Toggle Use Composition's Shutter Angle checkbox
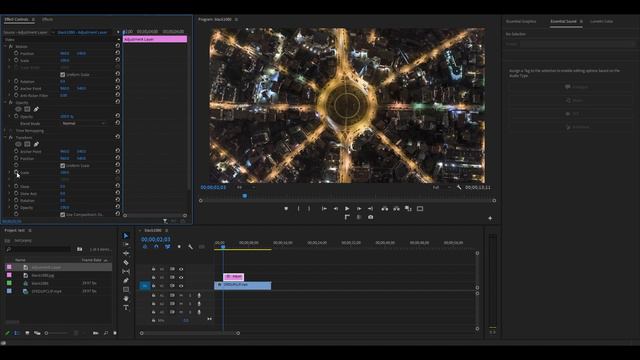The width and height of the screenshot is (640, 360). tap(62, 215)
